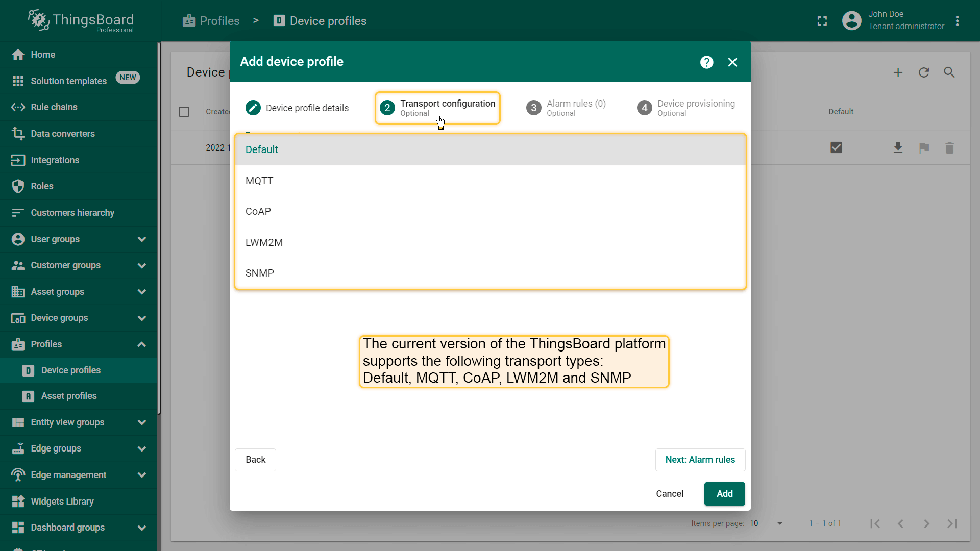Viewport: 980px width, 551px height.
Task: Choose SNMP from transport type list
Action: (259, 273)
